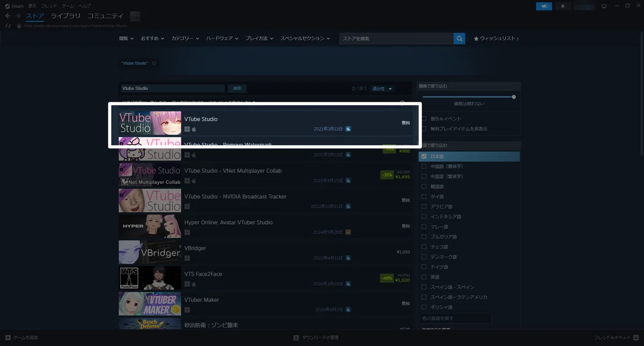Click the Steam logo icon in the menu bar
This screenshot has height=346, width=644.
[x=8, y=6]
